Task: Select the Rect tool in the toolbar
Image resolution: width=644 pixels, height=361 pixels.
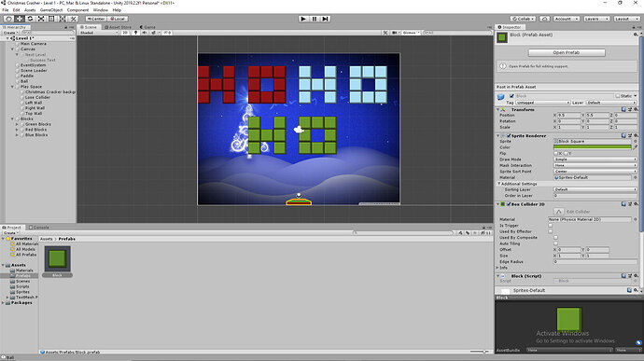Action: [x=51, y=19]
